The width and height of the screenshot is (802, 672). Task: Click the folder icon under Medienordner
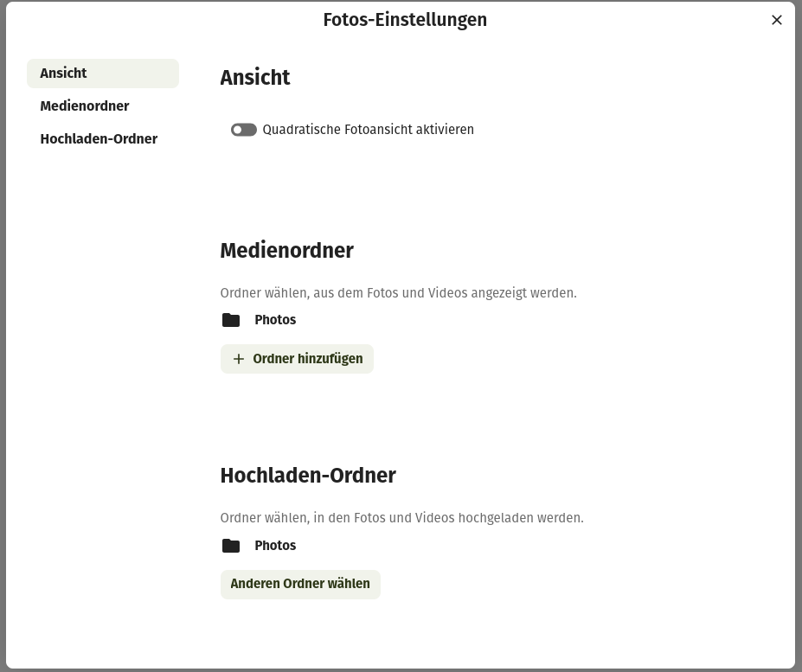231,320
